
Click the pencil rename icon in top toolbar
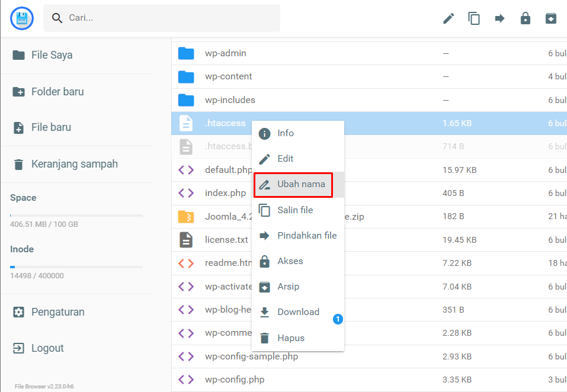click(449, 18)
